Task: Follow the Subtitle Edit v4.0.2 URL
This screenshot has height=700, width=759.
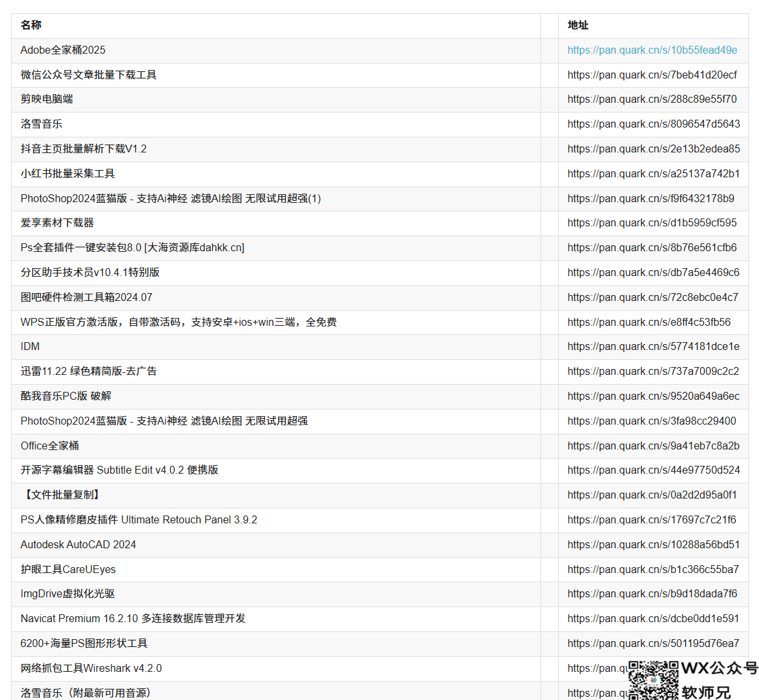Action: coord(654,470)
